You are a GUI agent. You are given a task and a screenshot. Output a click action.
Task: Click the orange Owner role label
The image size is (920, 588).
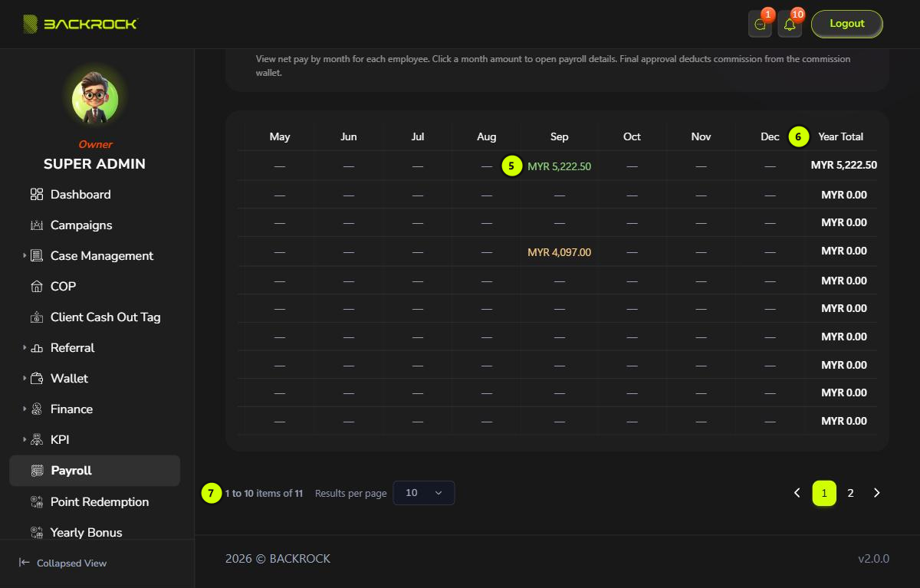coord(95,144)
